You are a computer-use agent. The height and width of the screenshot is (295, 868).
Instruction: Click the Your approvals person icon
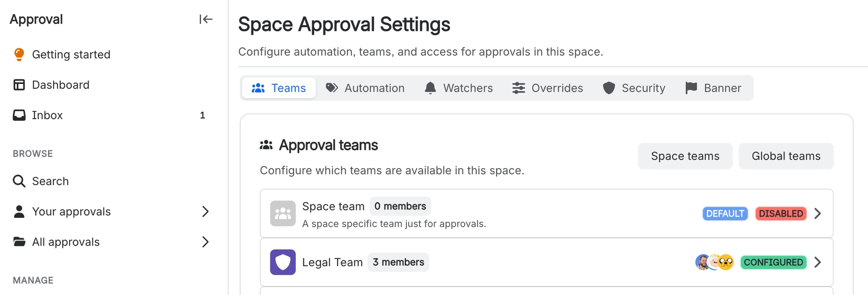[x=19, y=212]
